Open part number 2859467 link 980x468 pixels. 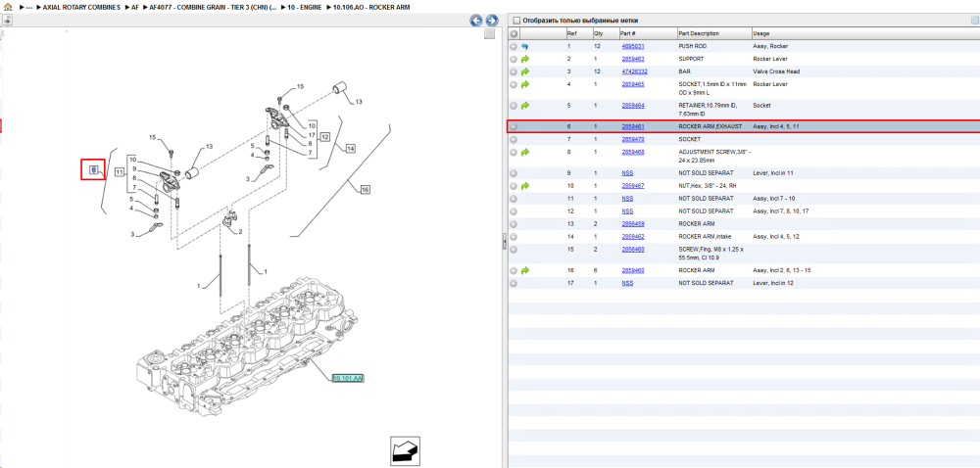pos(632,186)
